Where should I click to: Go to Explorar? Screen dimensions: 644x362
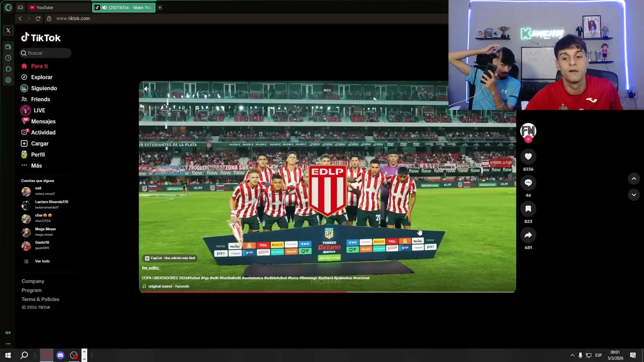(42, 77)
